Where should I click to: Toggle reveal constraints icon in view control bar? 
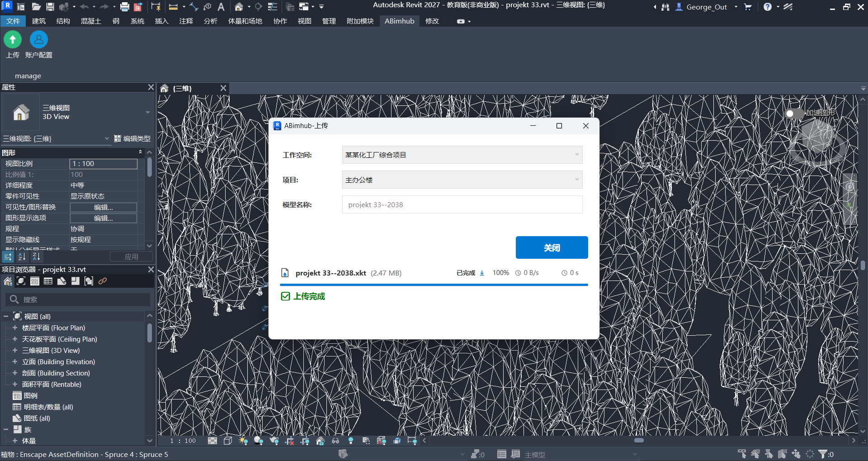(412, 441)
